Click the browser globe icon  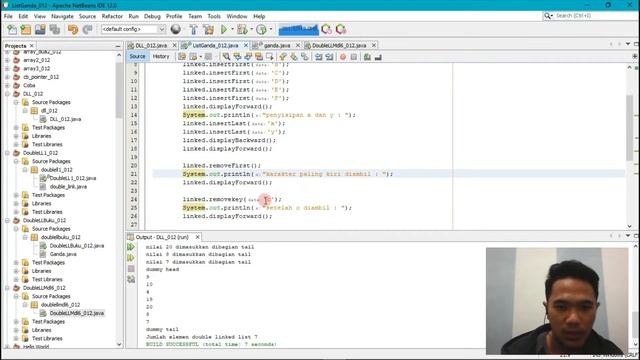click(176, 29)
